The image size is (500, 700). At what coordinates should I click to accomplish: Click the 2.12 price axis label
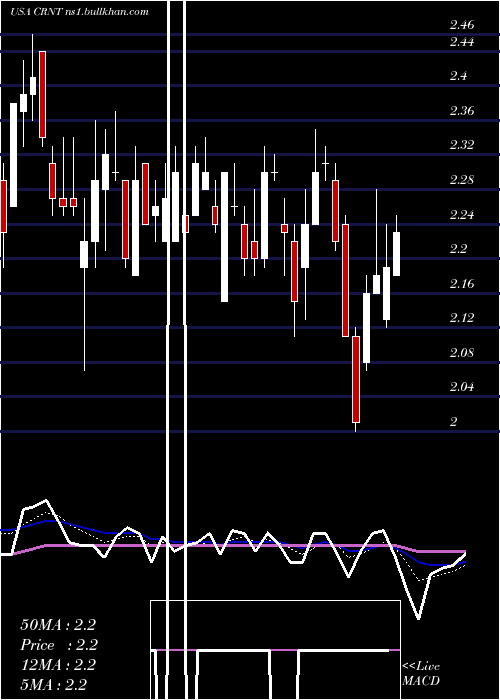[462, 318]
